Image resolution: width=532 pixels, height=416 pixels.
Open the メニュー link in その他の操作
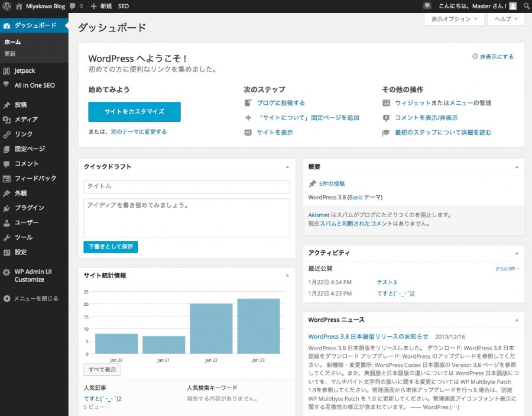click(461, 103)
